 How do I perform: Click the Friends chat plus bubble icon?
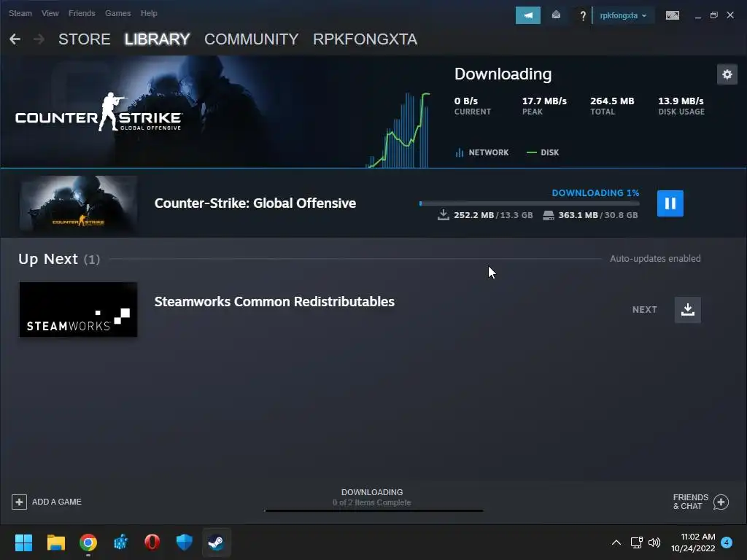[721, 502]
